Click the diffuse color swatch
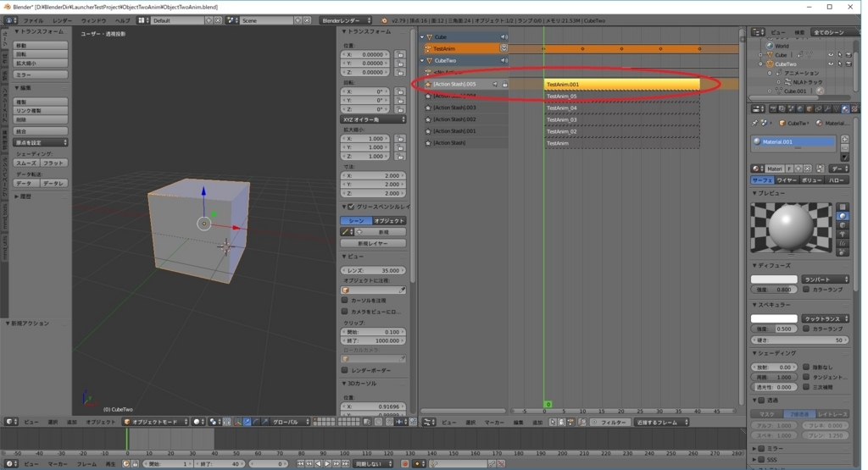The height and width of the screenshot is (470, 868). pyautogui.click(x=774, y=279)
